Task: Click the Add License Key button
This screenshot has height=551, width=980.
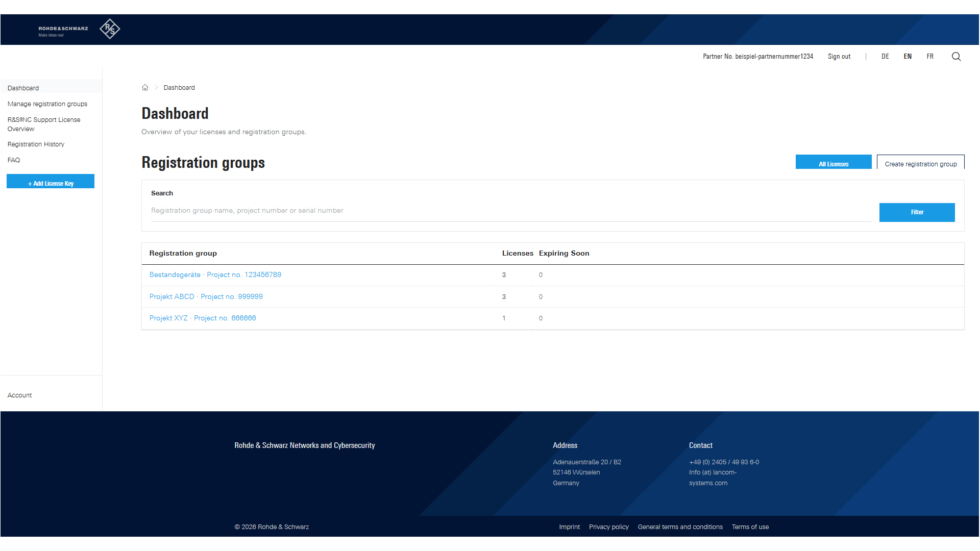Action: (x=51, y=182)
